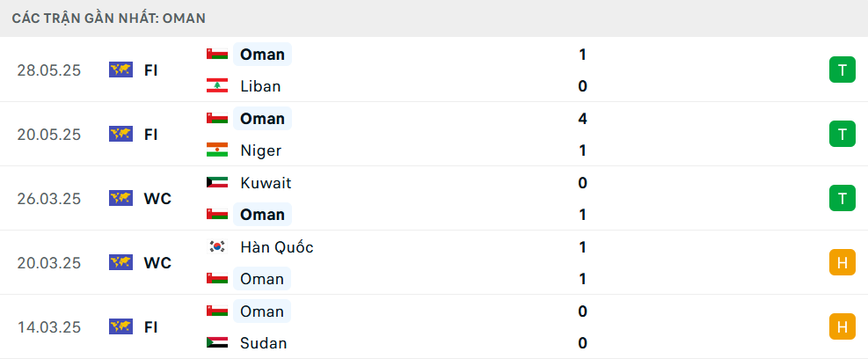Image resolution: width=868 pixels, height=359 pixels.
Task: Click the world map icon beside 26.03.25 WC
Action: pos(120,198)
